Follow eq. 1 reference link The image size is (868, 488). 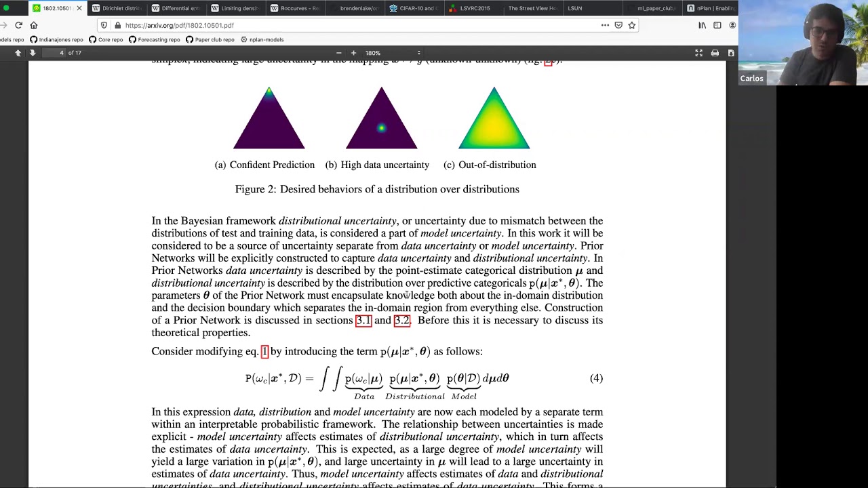(x=264, y=351)
